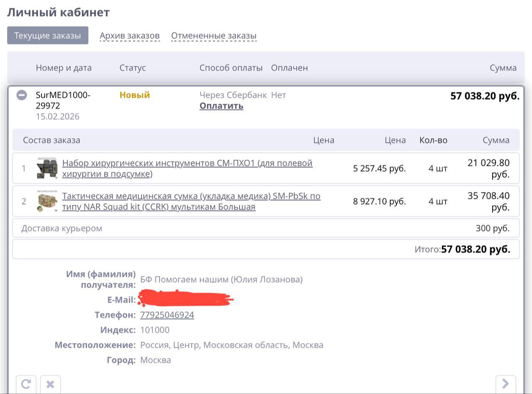The image size is (532, 394).
Task: Collapse the SurMED1000-29972 order details
Action: [22, 95]
